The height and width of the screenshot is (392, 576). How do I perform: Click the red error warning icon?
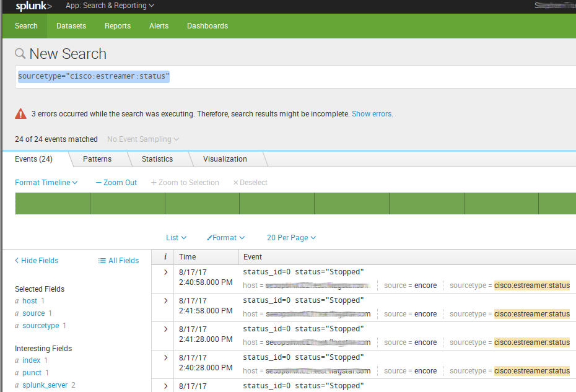(x=21, y=114)
